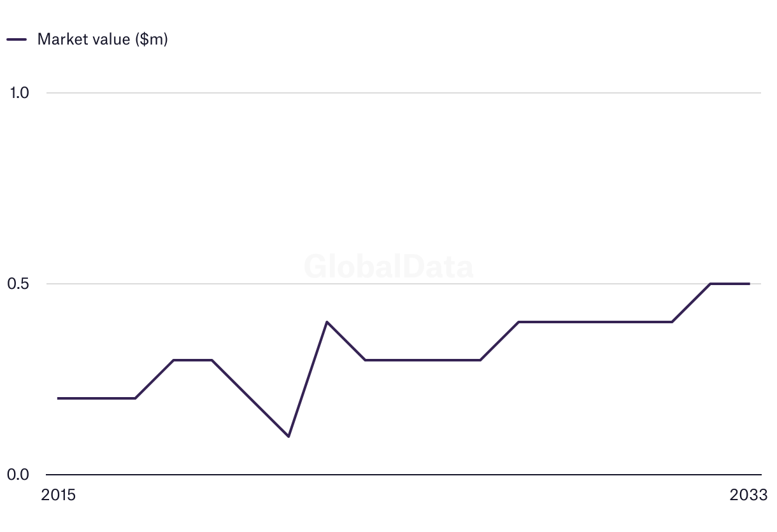The image size is (777, 532).
Task: Click the x-axis baseline
Action: coord(408,475)
